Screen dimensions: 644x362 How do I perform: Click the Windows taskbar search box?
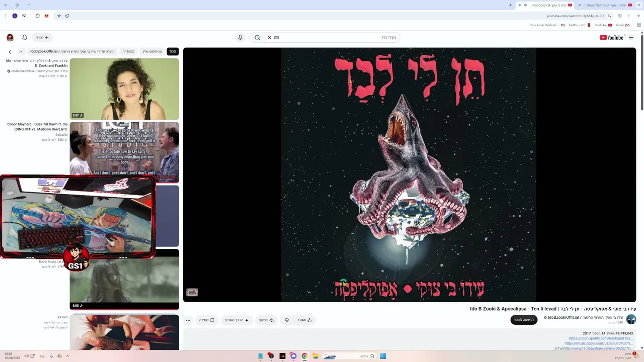click(349, 356)
